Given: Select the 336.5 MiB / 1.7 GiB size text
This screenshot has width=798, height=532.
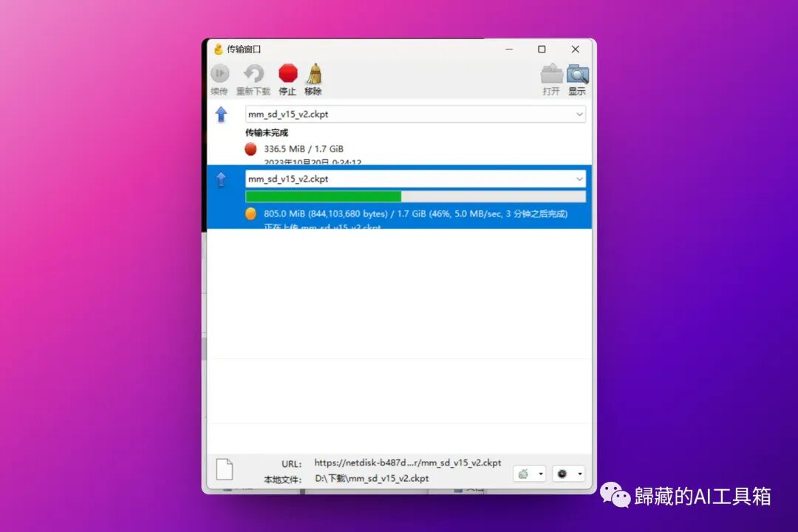Looking at the screenshot, I should point(304,149).
